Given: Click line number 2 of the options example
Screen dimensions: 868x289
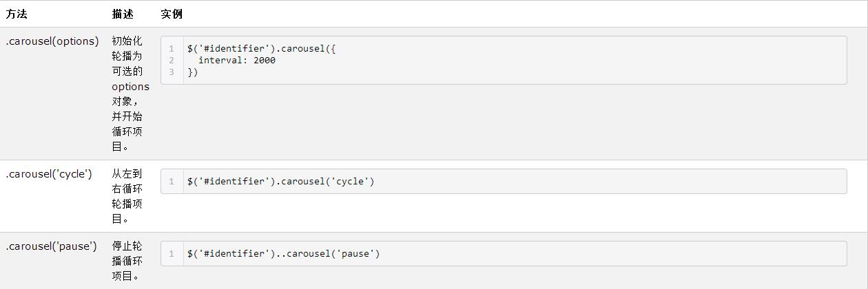Looking at the screenshot, I should [172, 61].
